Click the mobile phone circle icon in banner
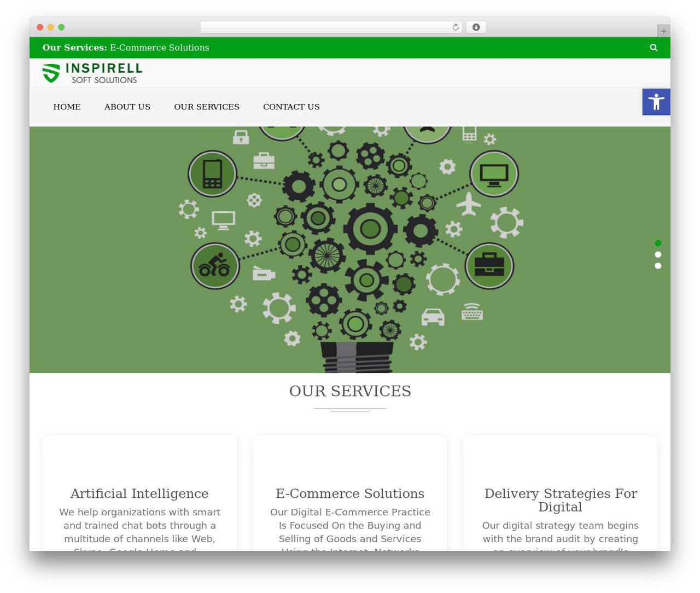700x593 pixels. (x=212, y=174)
